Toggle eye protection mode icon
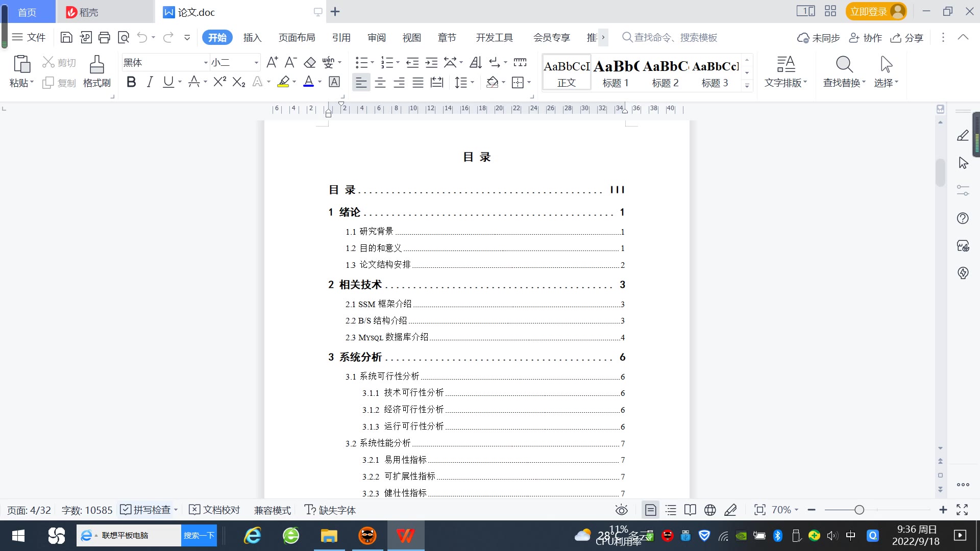The image size is (980, 551). coord(621,510)
